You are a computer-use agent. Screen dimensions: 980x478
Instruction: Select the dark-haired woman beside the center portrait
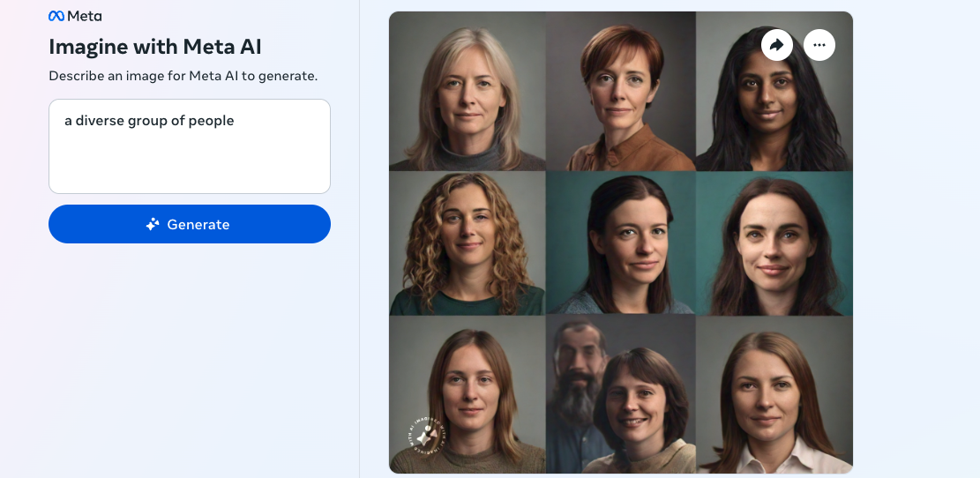(x=774, y=243)
